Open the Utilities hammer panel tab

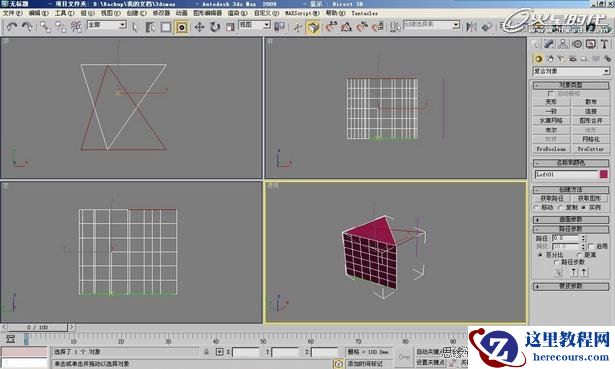[x=604, y=44]
